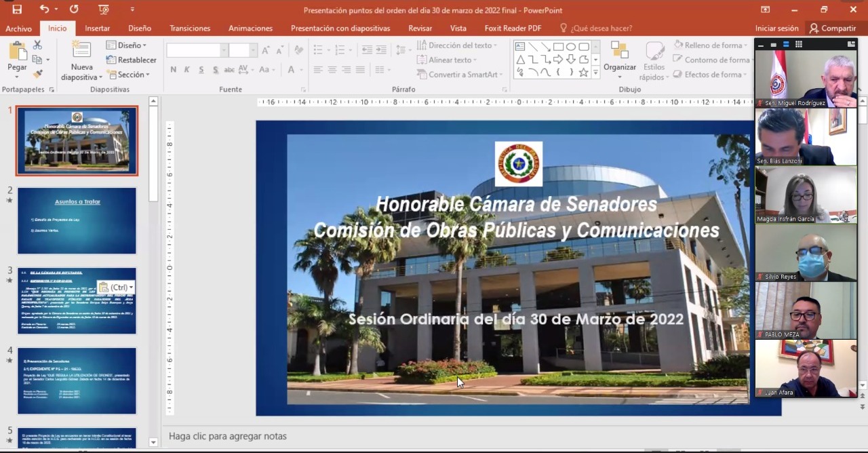Viewport: 868px width, 453px height.
Task: Toggle bold formatting (N)
Action: (174, 70)
